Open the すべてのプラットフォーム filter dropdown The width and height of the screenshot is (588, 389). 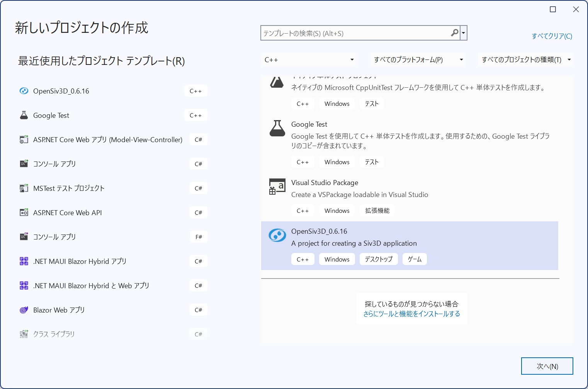tap(418, 60)
